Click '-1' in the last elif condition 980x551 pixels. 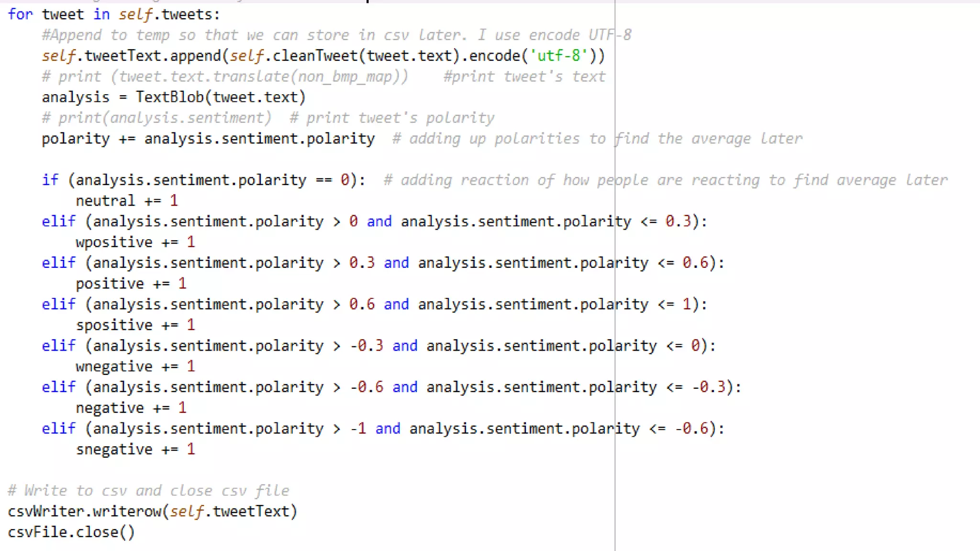tap(358, 429)
